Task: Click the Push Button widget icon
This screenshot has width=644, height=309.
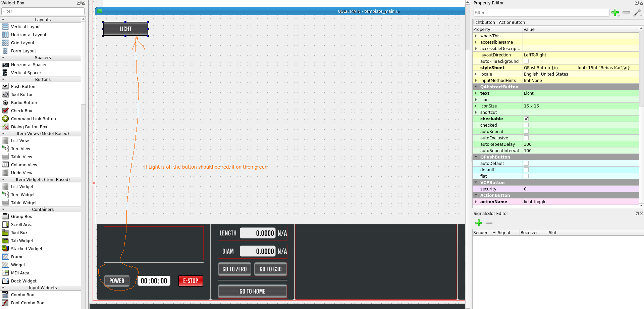Action: pyautogui.click(x=5, y=86)
